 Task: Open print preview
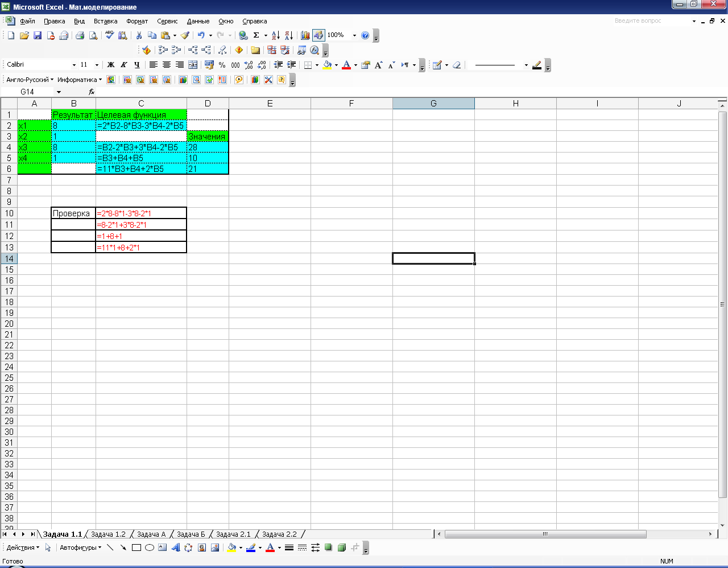93,35
